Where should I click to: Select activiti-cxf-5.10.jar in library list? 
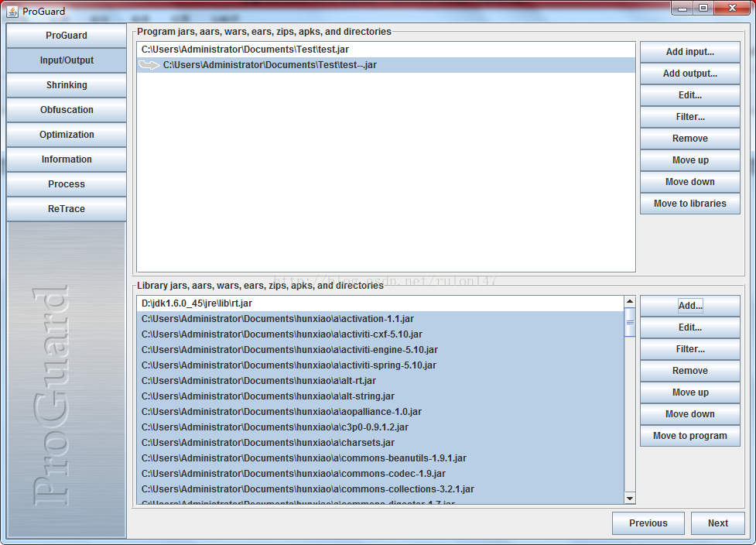[381, 334]
